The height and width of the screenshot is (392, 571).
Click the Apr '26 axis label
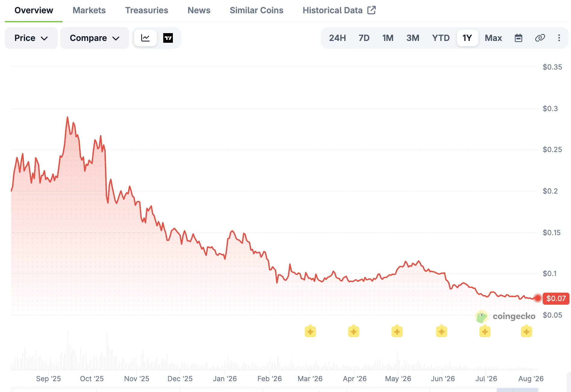point(355,379)
